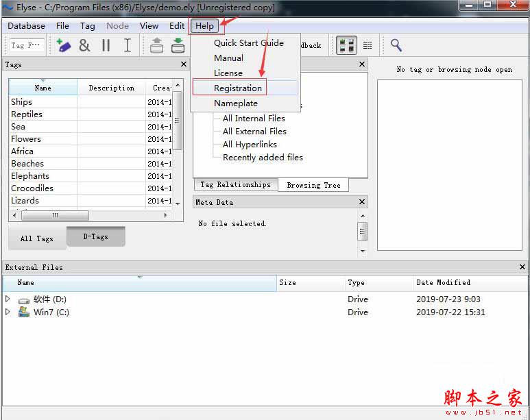Viewport: 530px width, 420px height.
Task: Sort the tags by Name column header
Action: (43, 88)
